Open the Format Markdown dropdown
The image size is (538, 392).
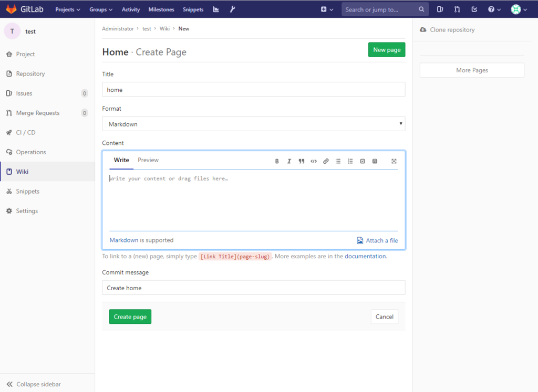click(x=254, y=124)
